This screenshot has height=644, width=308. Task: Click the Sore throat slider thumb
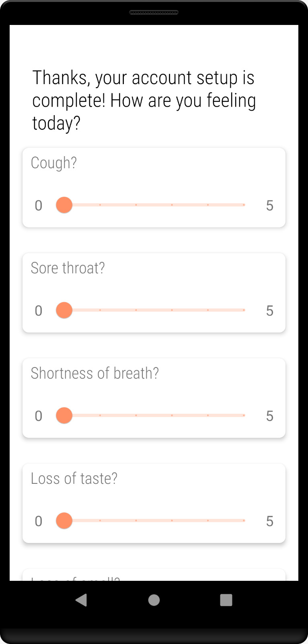tap(64, 310)
